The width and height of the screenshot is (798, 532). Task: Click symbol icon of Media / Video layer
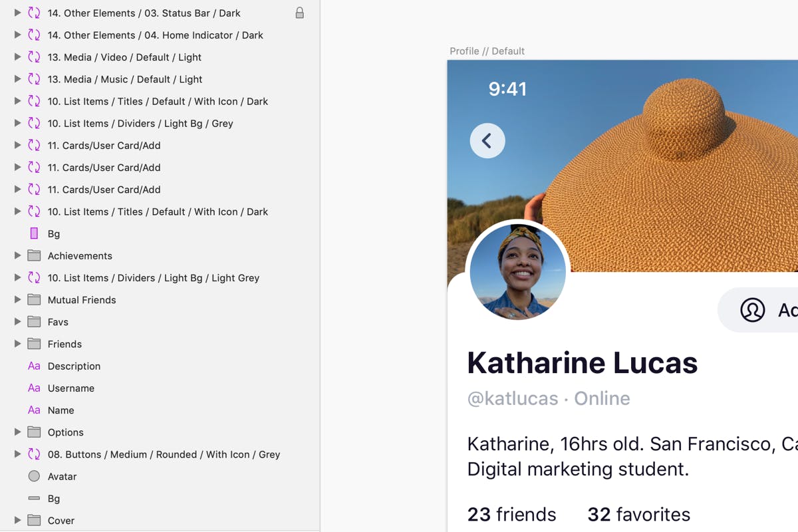[x=34, y=57]
